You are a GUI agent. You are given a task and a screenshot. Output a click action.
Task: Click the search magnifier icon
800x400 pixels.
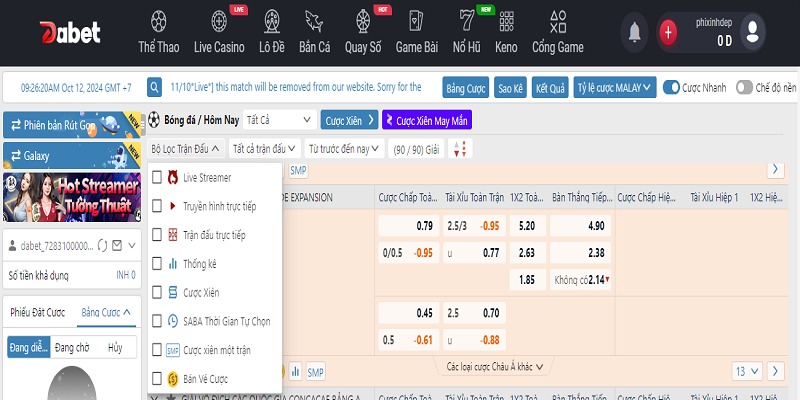(154, 87)
